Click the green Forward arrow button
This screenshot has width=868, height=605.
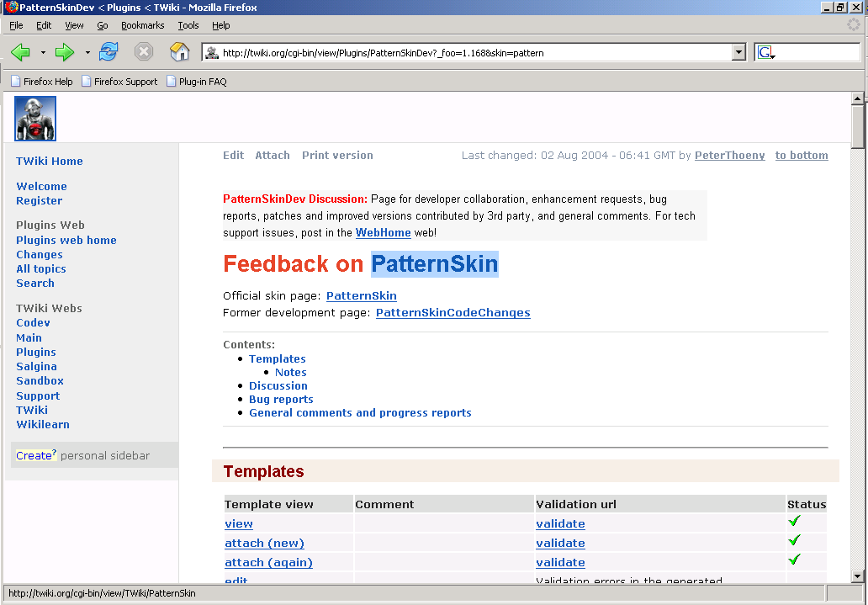(x=65, y=52)
